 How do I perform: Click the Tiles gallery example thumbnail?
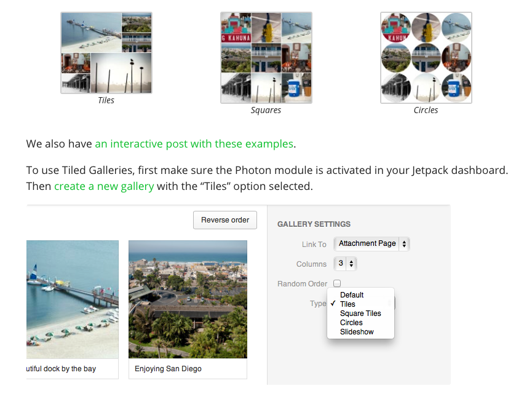click(x=106, y=53)
